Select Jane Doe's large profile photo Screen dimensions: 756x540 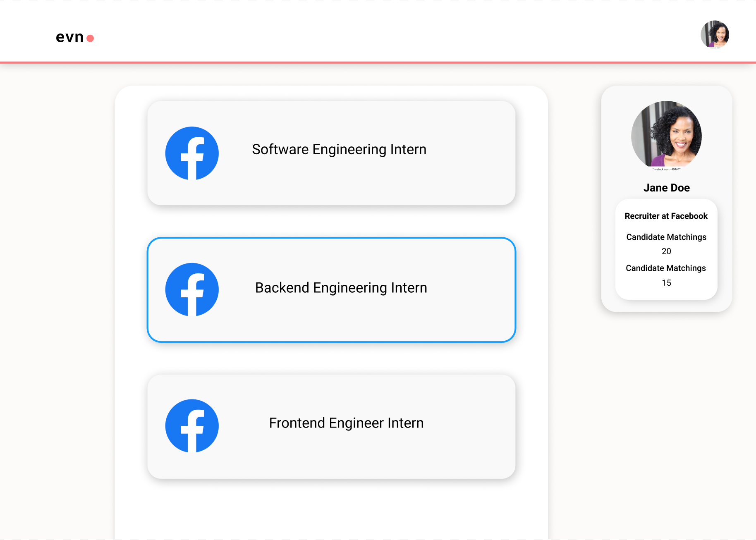pyautogui.click(x=666, y=136)
